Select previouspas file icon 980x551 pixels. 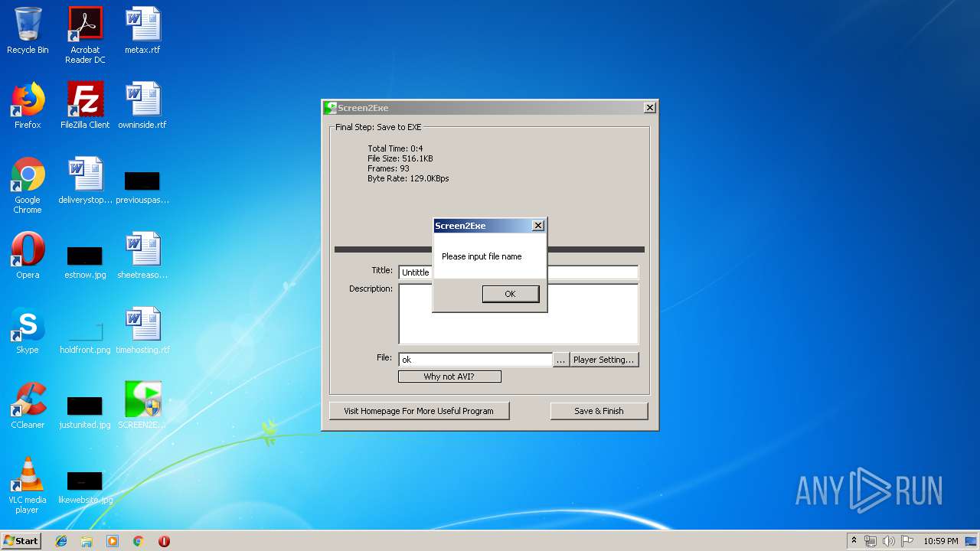142,188
